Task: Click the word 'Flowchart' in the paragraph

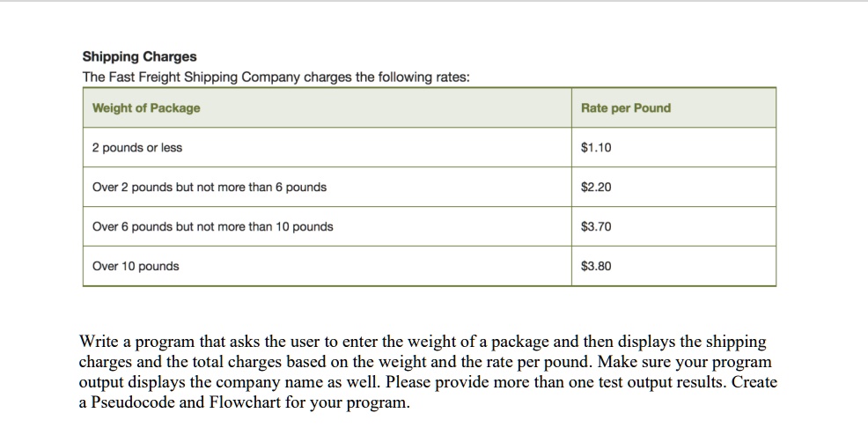Action: tap(245, 402)
